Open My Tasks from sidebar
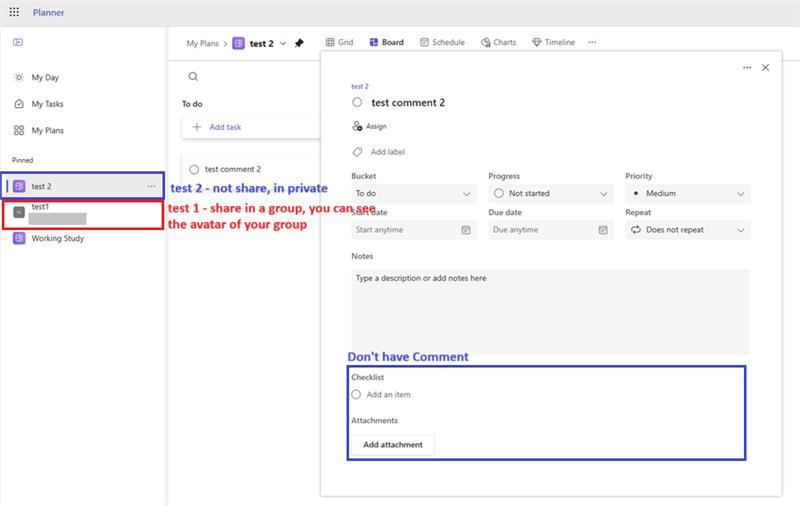Viewport: 800px width, 505px height. coord(47,104)
